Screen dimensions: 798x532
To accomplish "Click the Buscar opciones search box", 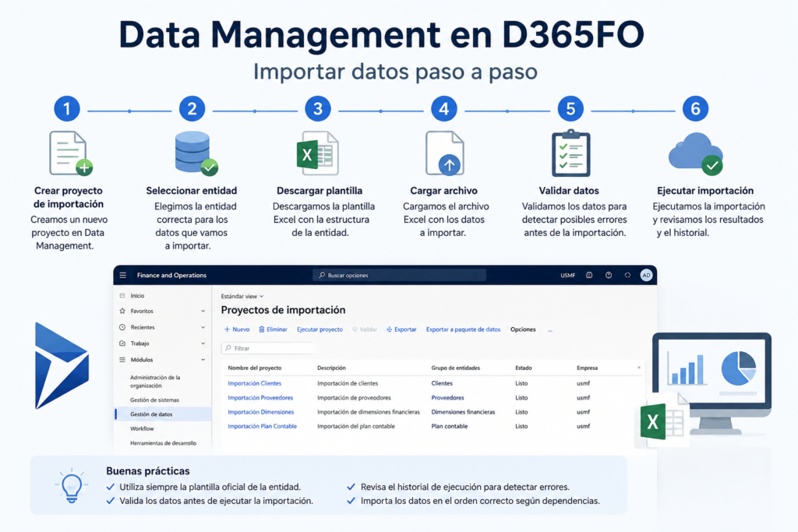I will point(400,275).
